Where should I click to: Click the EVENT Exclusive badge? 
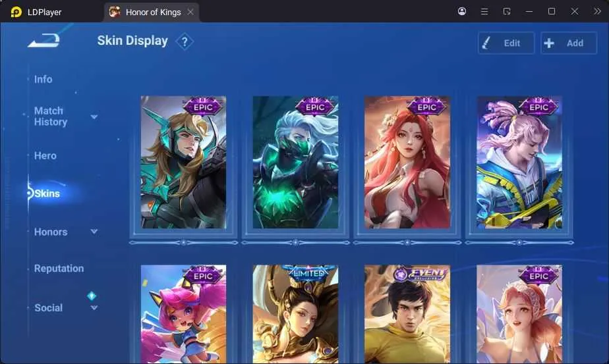pos(420,274)
